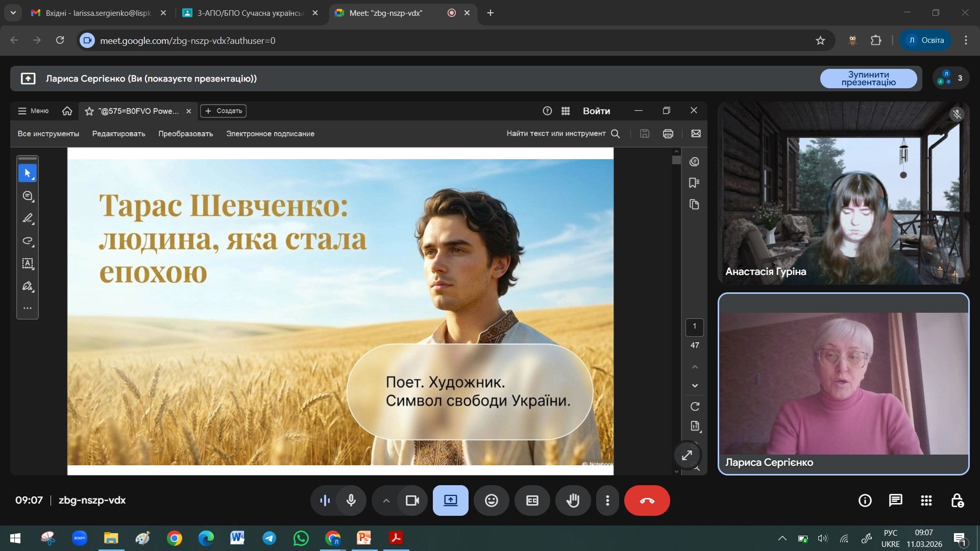Open the Meet activities grid icon

click(926, 500)
